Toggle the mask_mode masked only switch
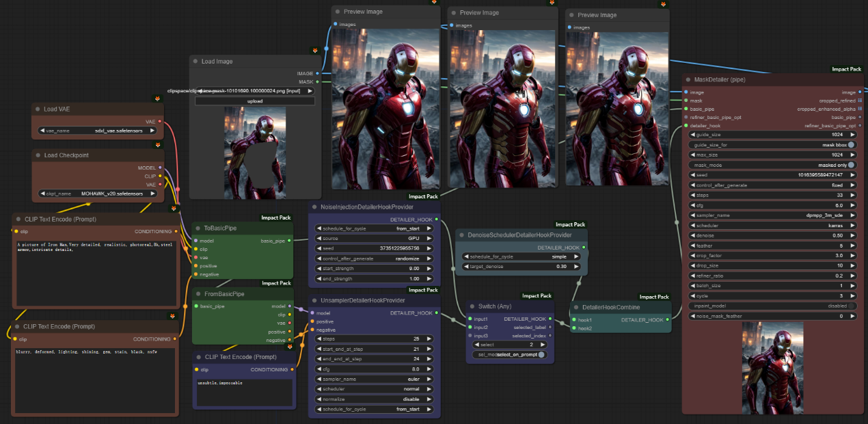This screenshot has width=868, height=424. click(852, 165)
